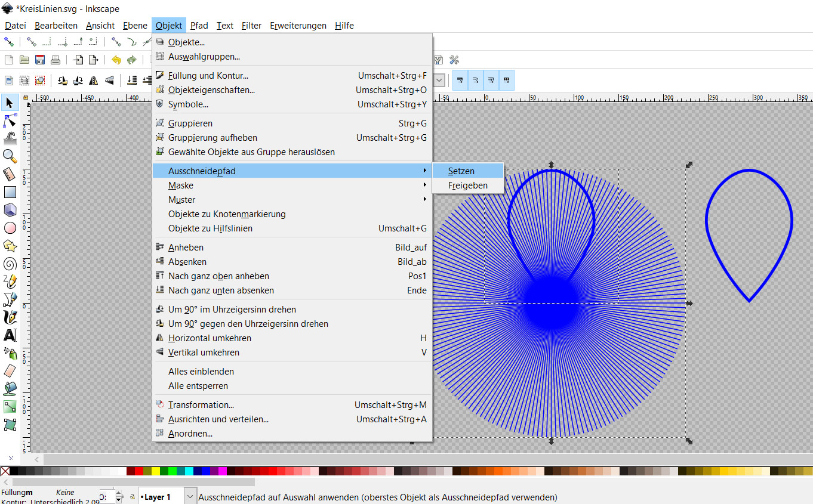The width and height of the screenshot is (813, 504).
Task: Select the Star and polygon tool
Action: pos(10,246)
